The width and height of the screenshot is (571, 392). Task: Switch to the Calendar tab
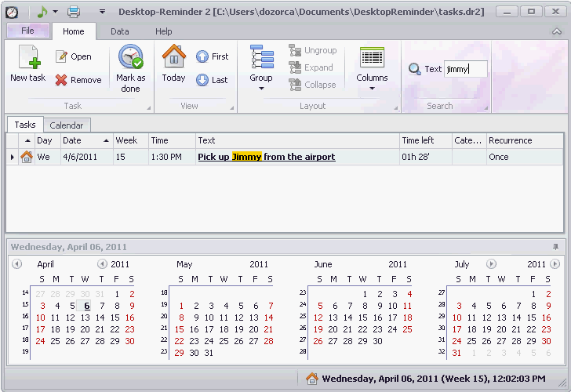[66, 125]
